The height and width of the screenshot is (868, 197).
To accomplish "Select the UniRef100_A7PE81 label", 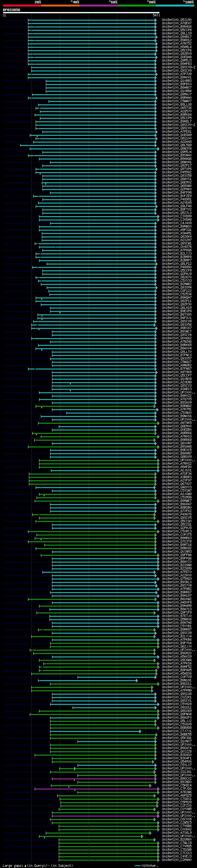I will (x=176, y=131).
